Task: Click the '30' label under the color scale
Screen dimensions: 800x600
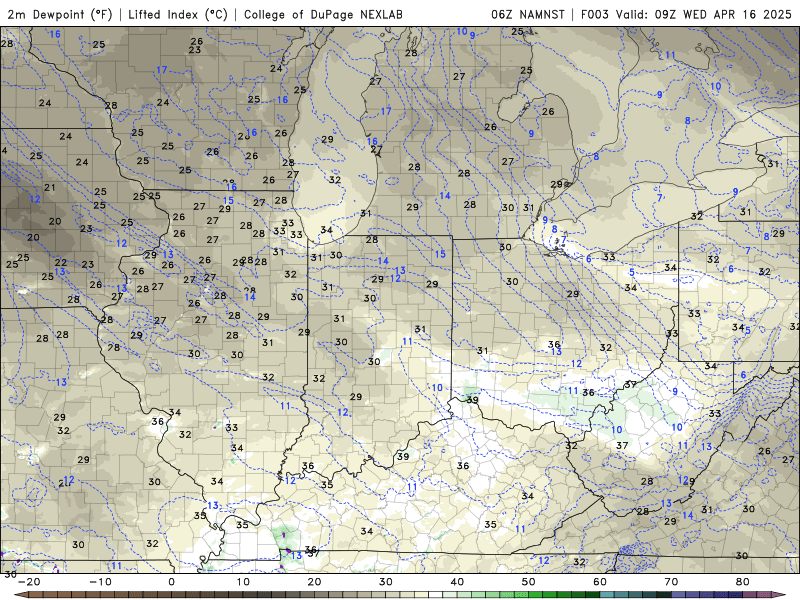Action: (386, 582)
